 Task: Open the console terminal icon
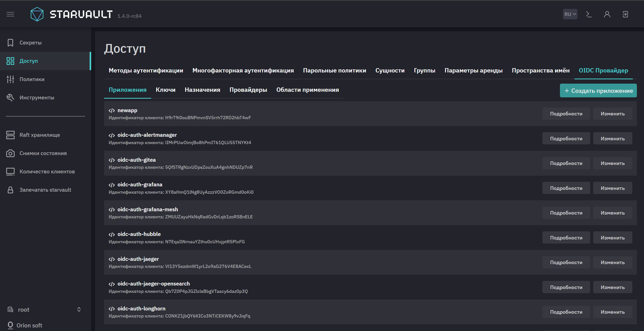(x=589, y=14)
